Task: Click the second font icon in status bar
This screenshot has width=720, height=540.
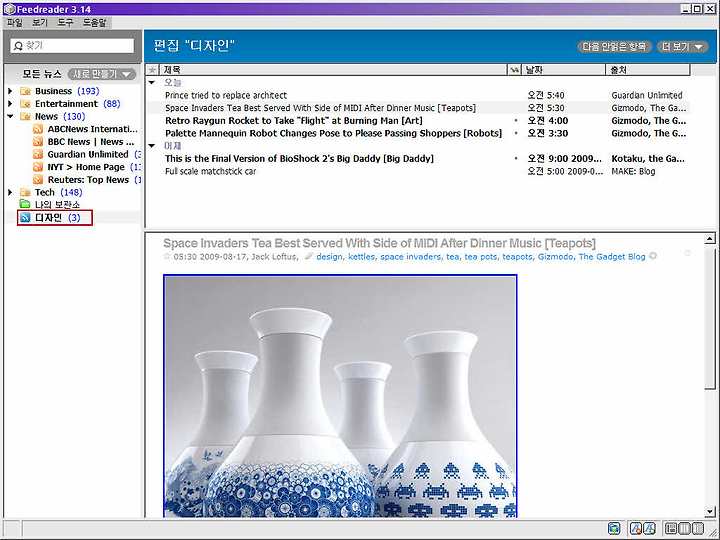Action: click(649, 529)
